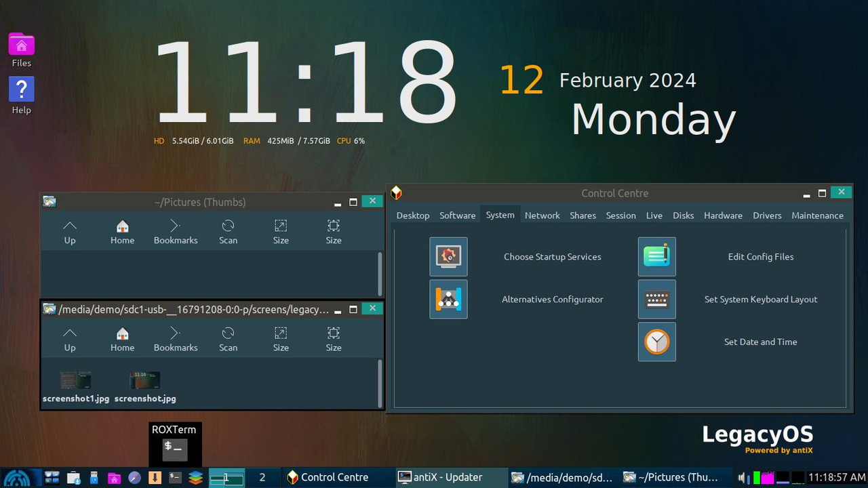Switch to workspace 1 in the pager
Viewport: 868px width, 488px height.
tap(226, 478)
